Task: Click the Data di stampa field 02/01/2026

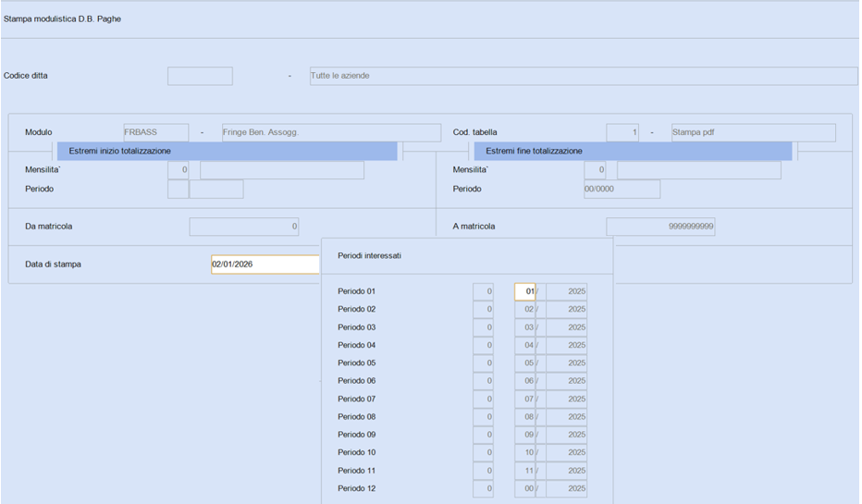Action: pyautogui.click(x=265, y=264)
